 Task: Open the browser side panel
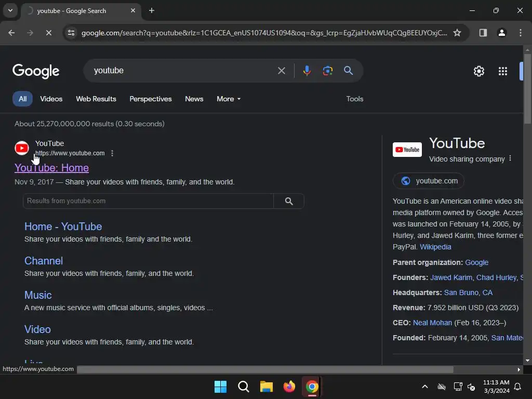[x=483, y=33]
